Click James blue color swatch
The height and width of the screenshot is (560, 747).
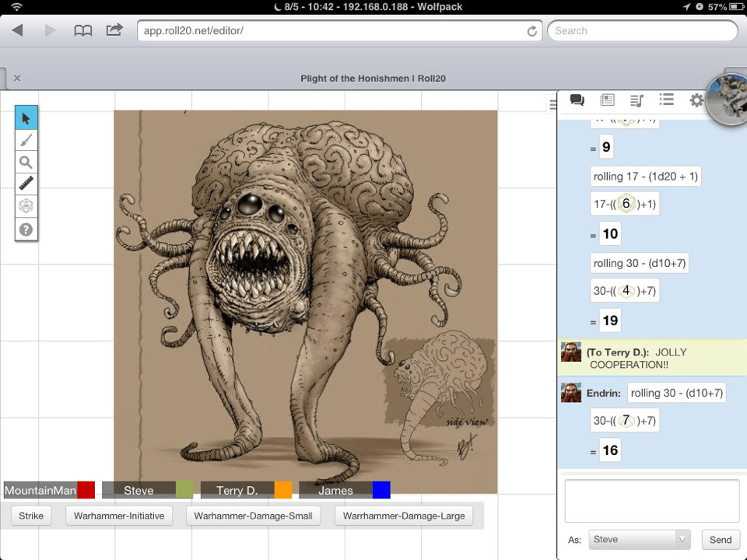coord(381,490)
